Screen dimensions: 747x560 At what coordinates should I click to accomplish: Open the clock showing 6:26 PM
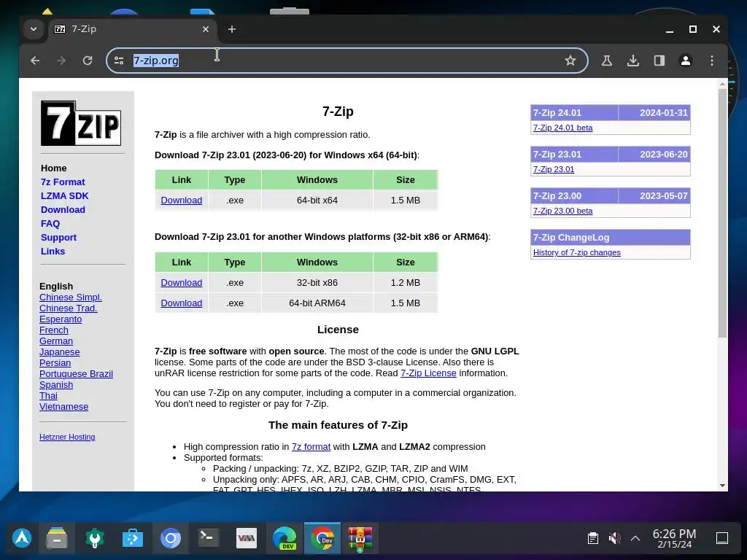(x=674, y=538)
